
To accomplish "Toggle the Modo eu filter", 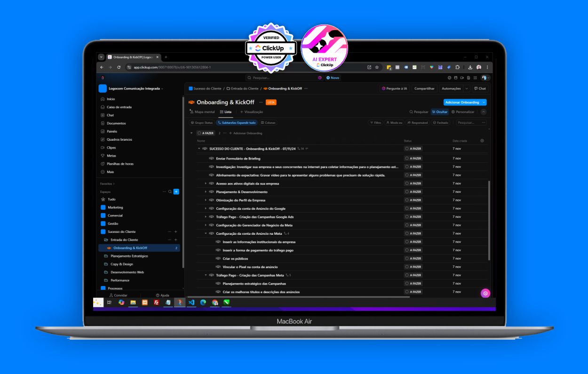I will click(x=394, y=123).
